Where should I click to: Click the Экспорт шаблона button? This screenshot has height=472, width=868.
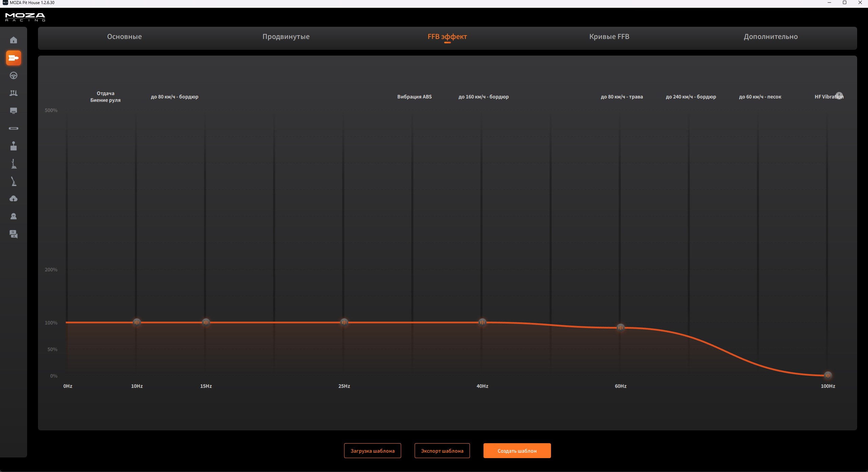pyautogui.click(x=442, y=451)
